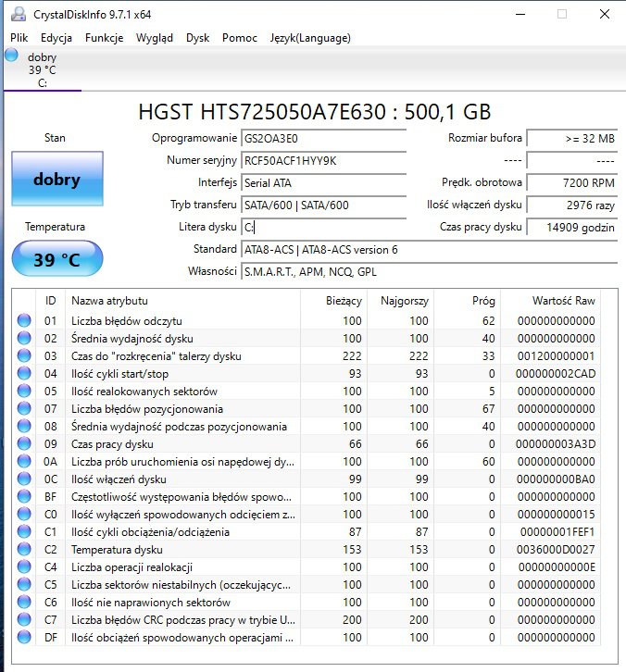Click the power-on hours value 14909 godzin
Image resolution: width=626 pixels, height=672 pixels.
click(x=572, y=228)
